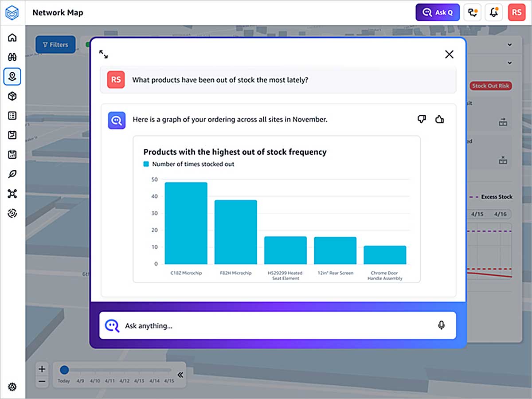This screenshot has width=532, height=399.
Task: Open the notifications bell
Action: 493,12
